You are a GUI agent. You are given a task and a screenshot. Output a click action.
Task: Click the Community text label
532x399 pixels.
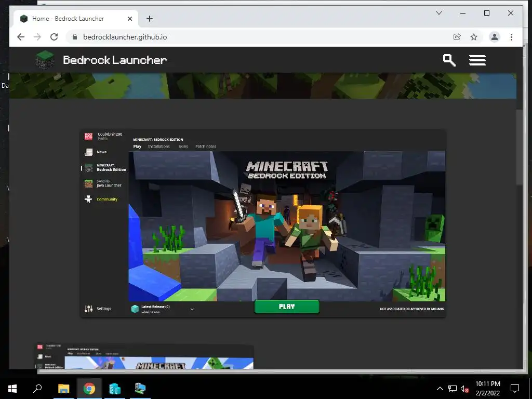point(107,199)
